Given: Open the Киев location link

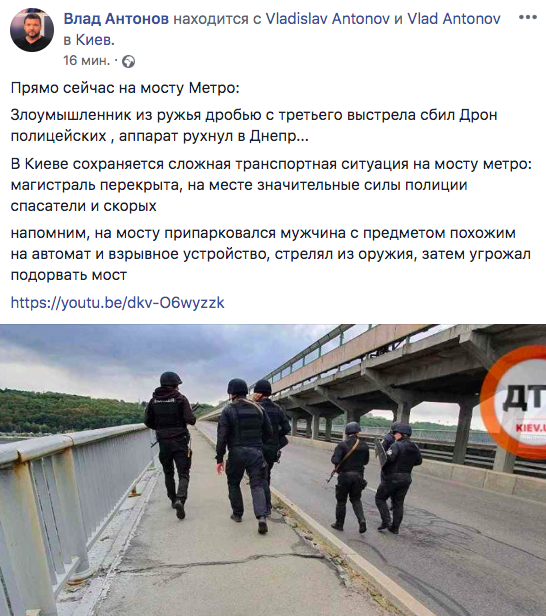Looking at the screenshot, I should coord(95,40).
